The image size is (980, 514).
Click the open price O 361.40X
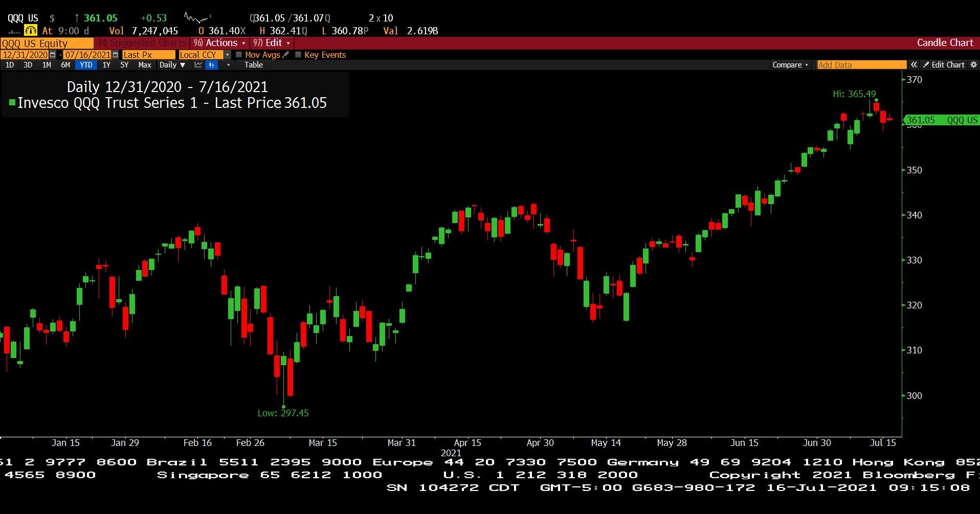point(222,31)
